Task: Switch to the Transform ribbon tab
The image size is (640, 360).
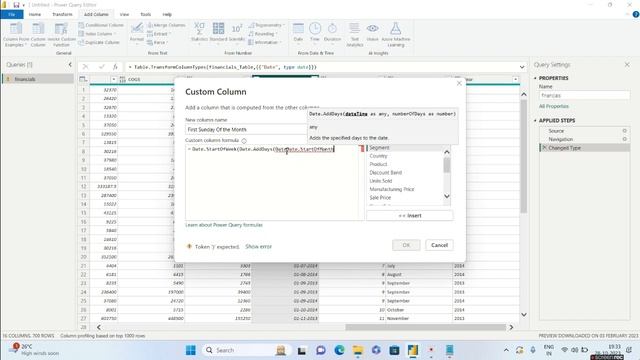Action: 62,14
